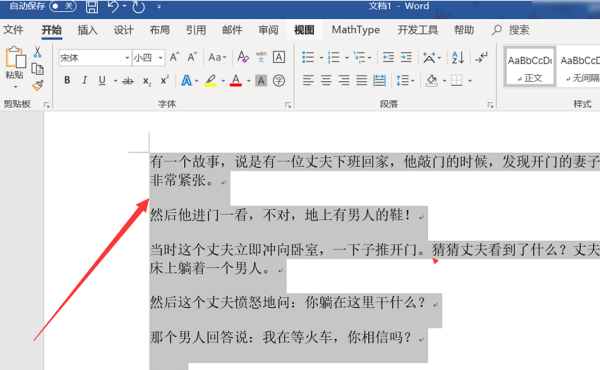Viewport: 600px width, 370px height.
Task: Switch to the 设计 tab
Action: click(124, 30)
